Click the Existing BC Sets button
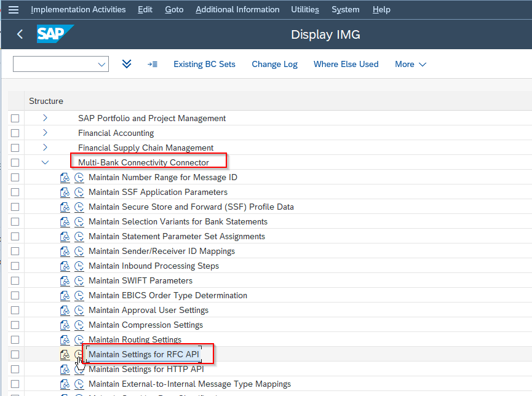Screen dimensions: 532x396 tap(204, 64)
